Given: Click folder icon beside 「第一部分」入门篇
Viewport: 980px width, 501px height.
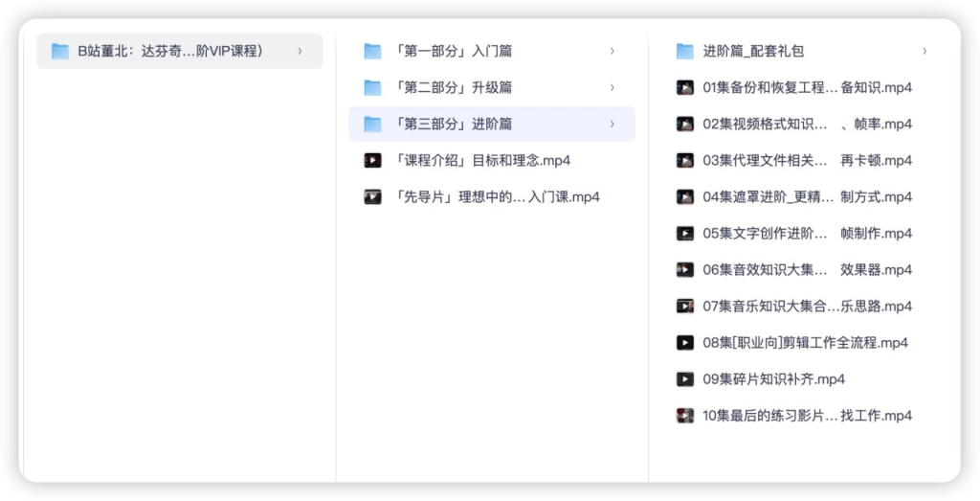Looking at the screenshot, I should [372, 52].
